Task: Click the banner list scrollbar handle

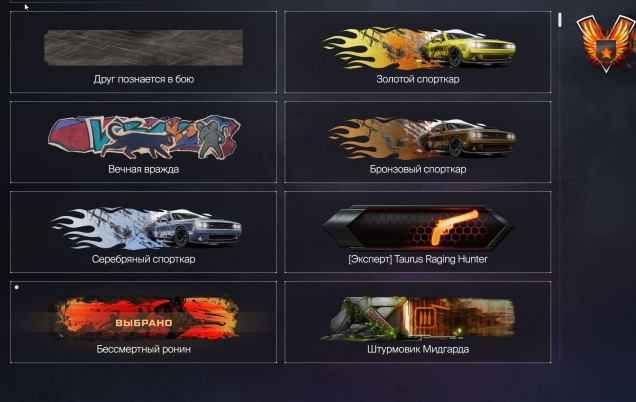Action: [560, 20]
